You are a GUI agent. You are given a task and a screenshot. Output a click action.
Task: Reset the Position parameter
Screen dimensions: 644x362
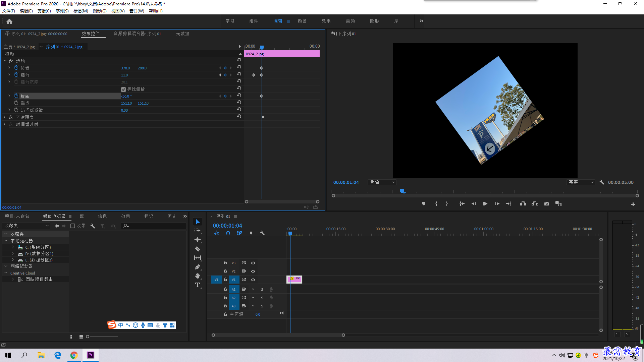[239, 67]
